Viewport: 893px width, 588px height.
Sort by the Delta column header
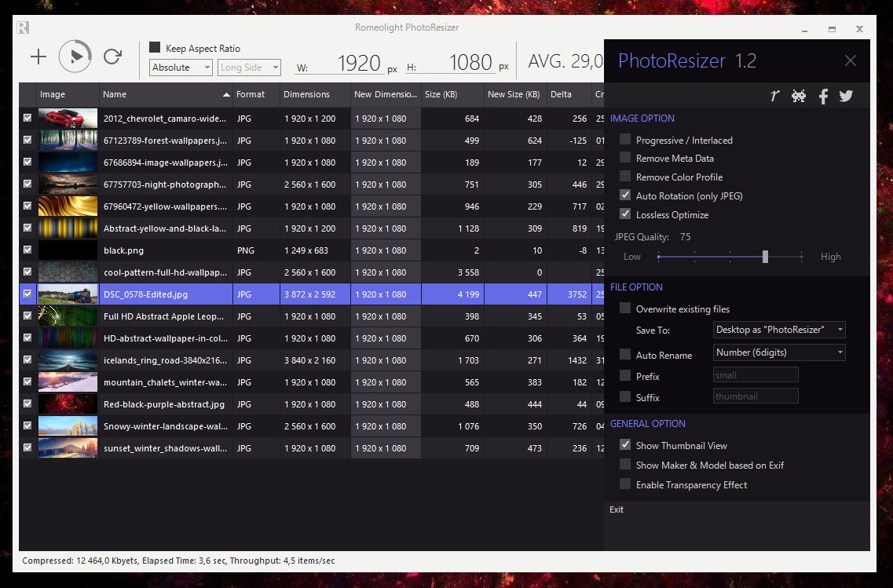569,94
